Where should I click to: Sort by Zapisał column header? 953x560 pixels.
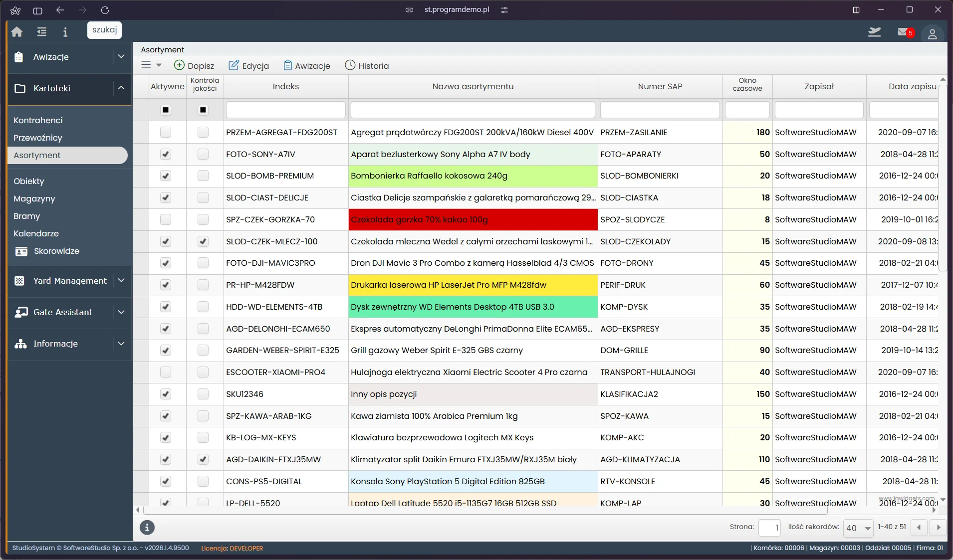tap(819, 86)
